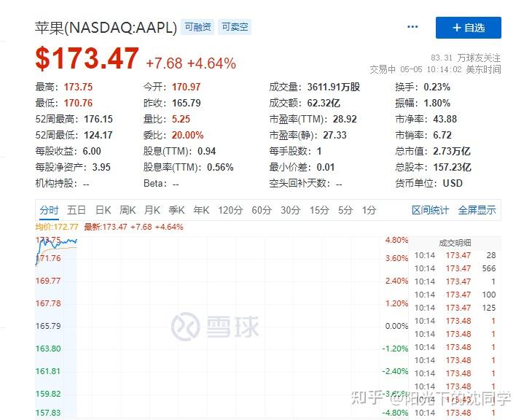Screen dimensions: 524x420
Task: Click the 量比 value 5.25
Action: (x=181, y=119)
